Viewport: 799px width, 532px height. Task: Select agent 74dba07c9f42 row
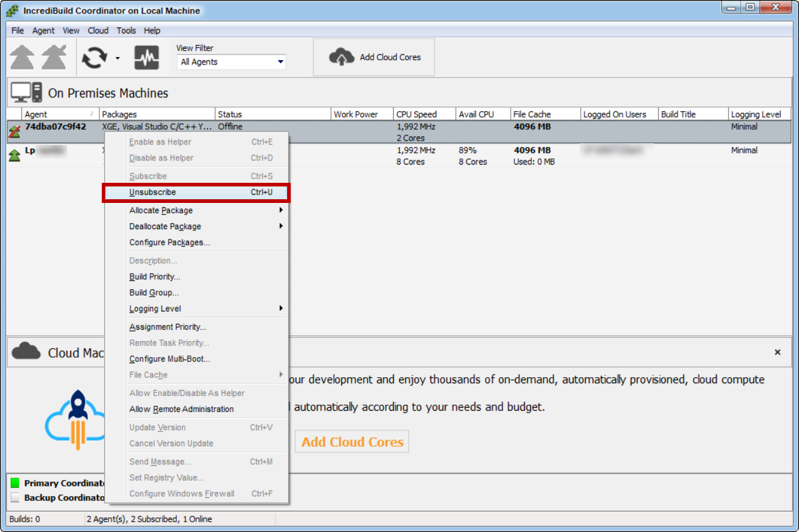[399, 132]
